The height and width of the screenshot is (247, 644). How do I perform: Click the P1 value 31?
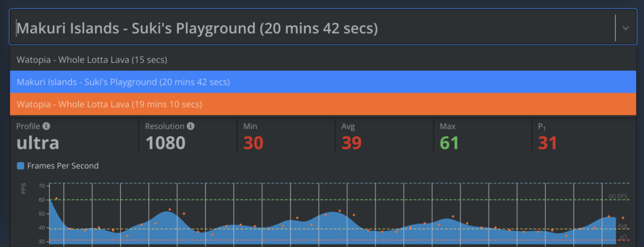coord(548,143)
